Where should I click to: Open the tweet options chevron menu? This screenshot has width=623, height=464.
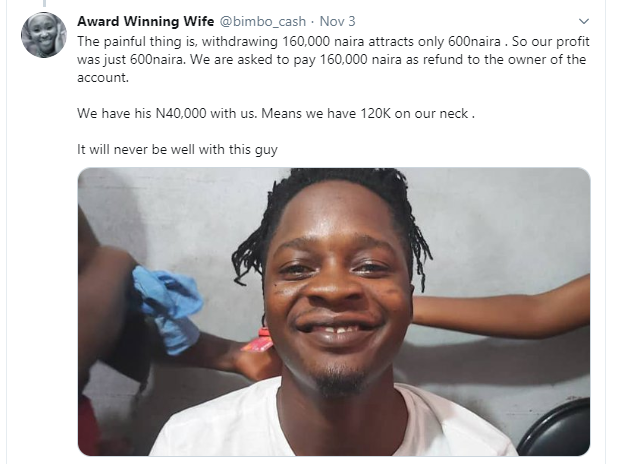585,20
